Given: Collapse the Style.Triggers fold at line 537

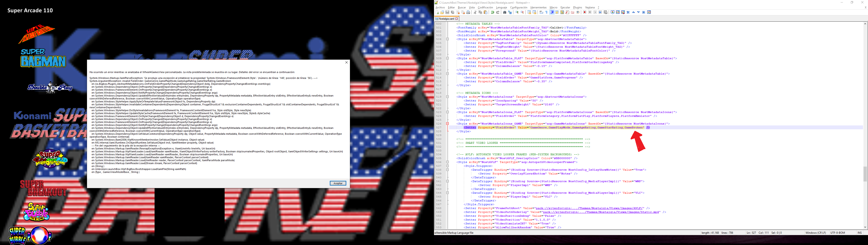Looking at the screenshot, I should pyautogui.click(x=448, y=166).
